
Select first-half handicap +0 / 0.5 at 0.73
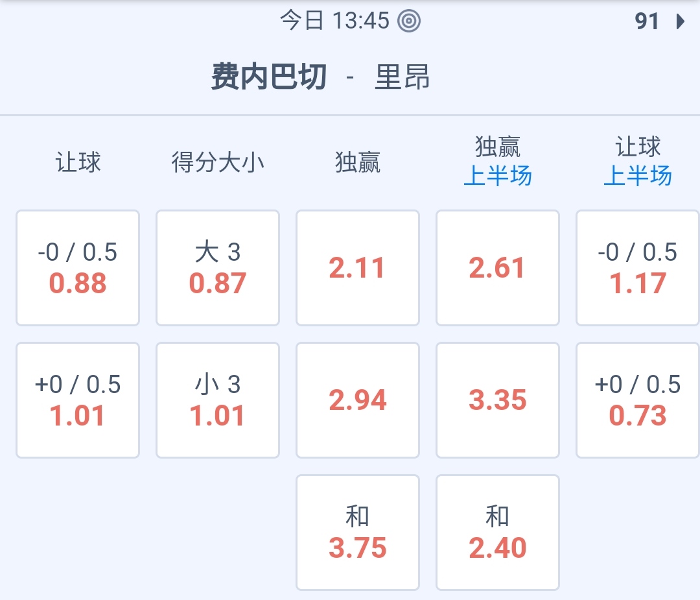click(638, 400)
